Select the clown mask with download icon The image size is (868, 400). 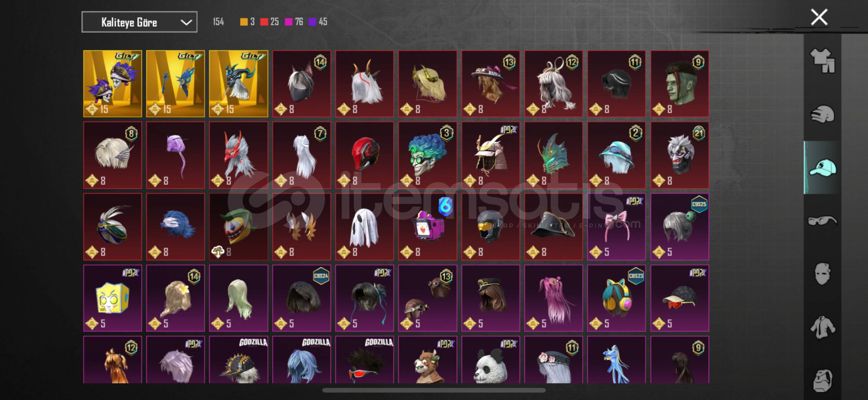point(238,227)
